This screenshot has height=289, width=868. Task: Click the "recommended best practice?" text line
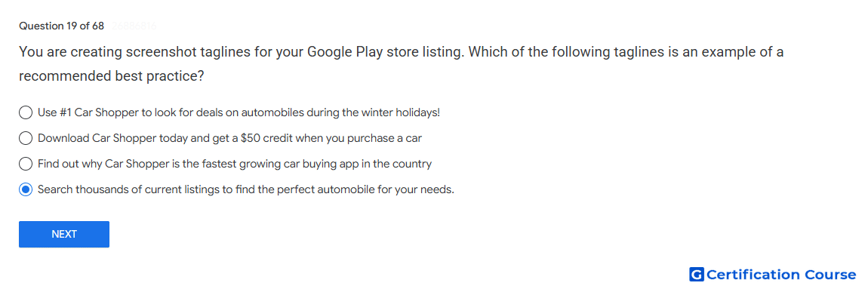112,76
